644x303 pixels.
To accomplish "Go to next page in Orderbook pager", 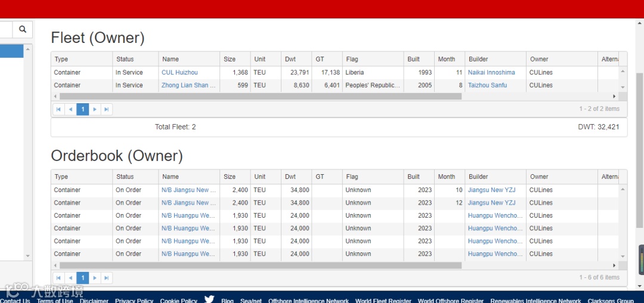I will point(94,278).
